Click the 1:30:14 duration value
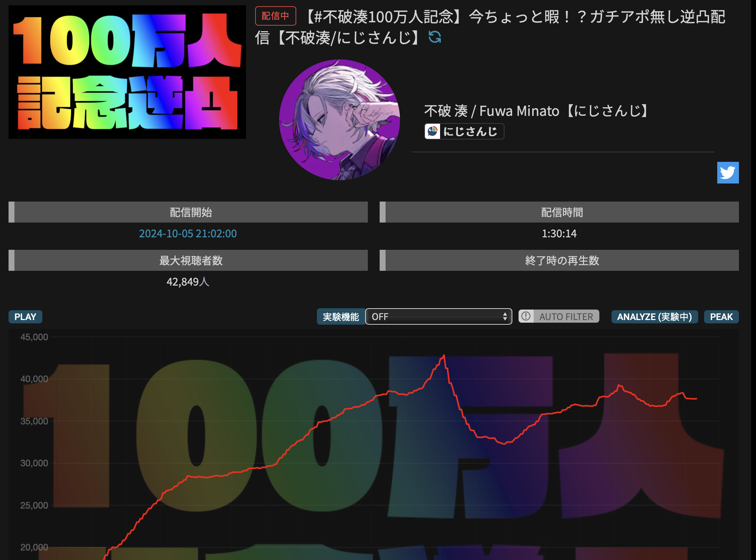756x560 pixels. [559, 234]
